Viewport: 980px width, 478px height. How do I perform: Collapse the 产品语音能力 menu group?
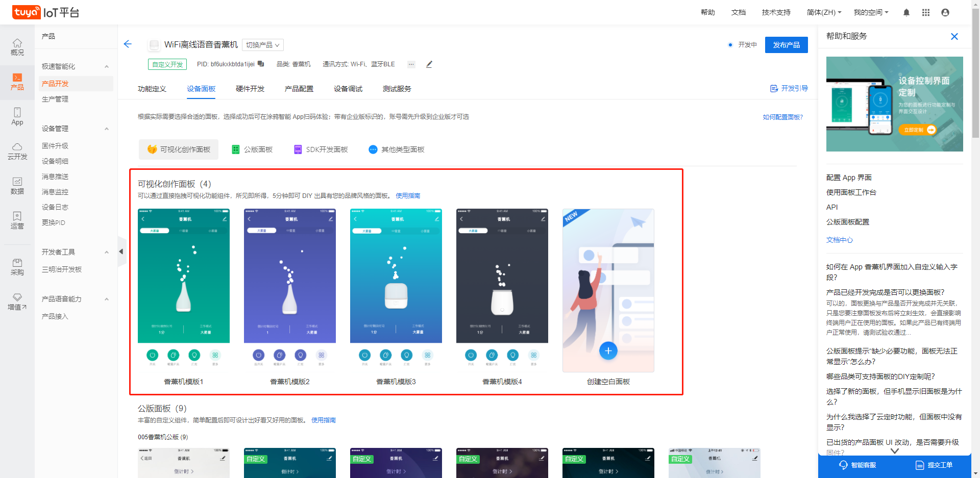coord(107,299)
